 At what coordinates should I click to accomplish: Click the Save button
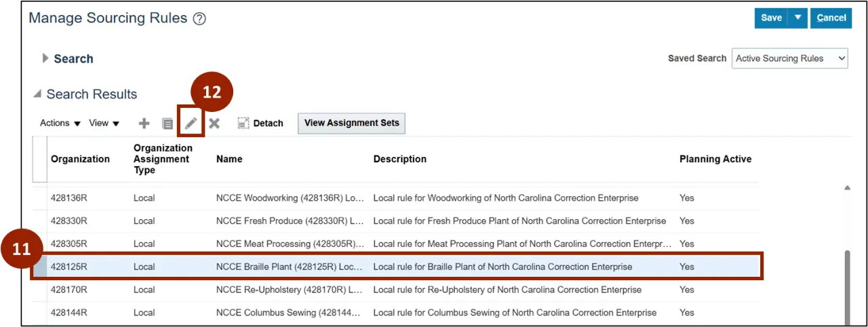(x=772, y=18)
